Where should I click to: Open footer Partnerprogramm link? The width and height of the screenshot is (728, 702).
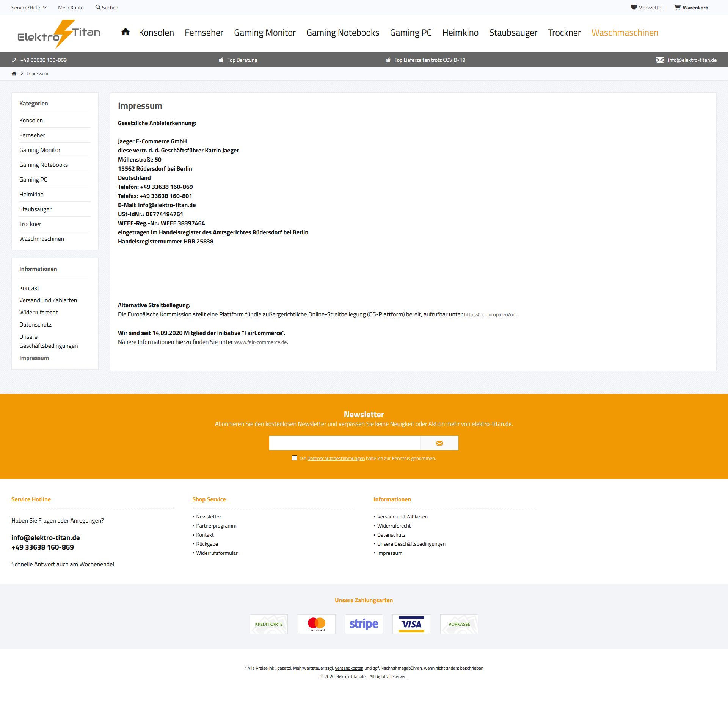coord(216,526)
